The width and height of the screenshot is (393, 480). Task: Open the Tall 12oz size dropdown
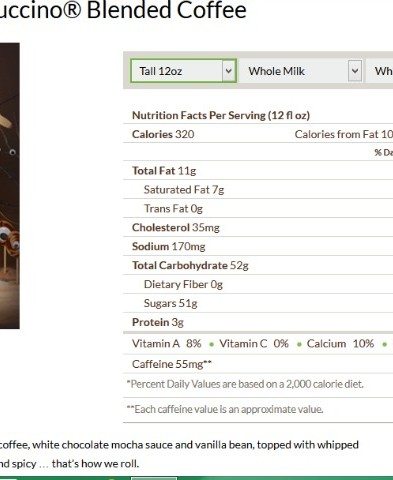(184, 71)
